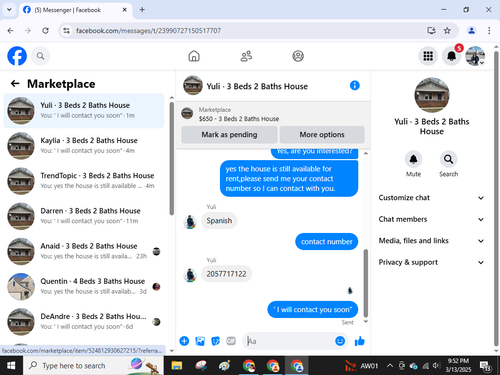The image size is (500, 375).
Task: Open Darren - 3 Beds 2 Baths House chat
Action: point(84,216)
